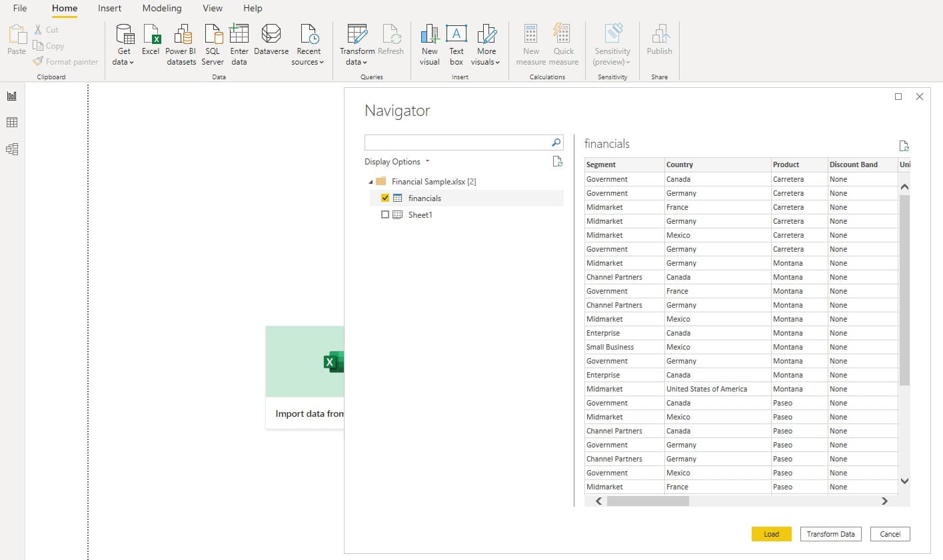Select the Financial Sample.xlsx folder
The width and height of the screenshot is (943, 560).
433,182
